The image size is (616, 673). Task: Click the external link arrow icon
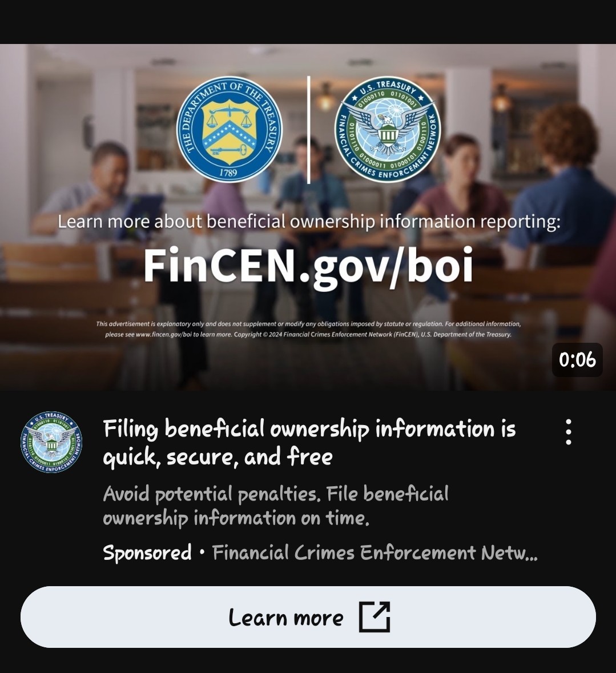pyautogui.click(x=375, y=617)
